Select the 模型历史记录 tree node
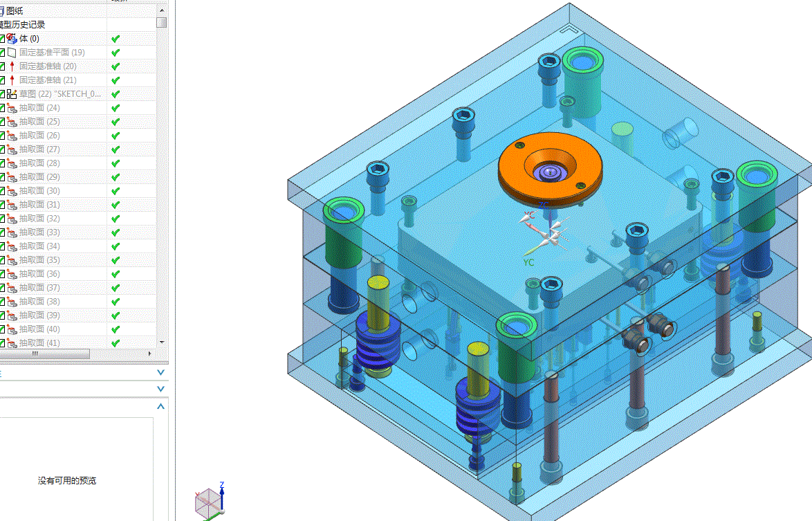This screenshot has height=521, width=812. click(22, 24)
